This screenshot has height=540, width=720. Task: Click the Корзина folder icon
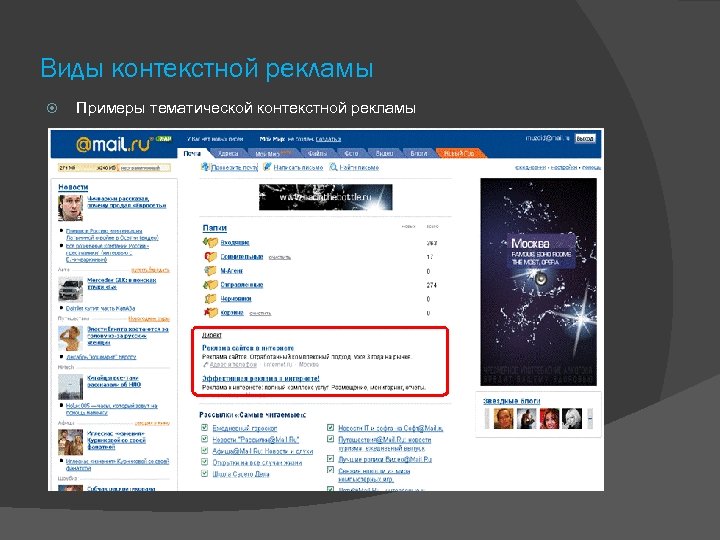(210, 313)
